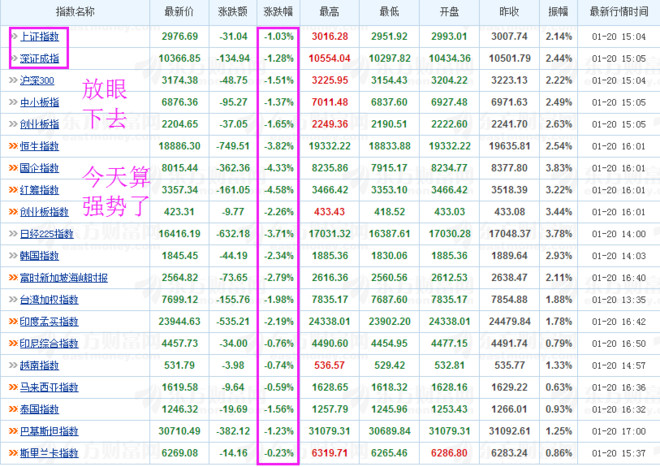Viewport: 660px width, 467px height.
Task: Click the gray arrow icon beside 中小板指
Action: (13, 102)
